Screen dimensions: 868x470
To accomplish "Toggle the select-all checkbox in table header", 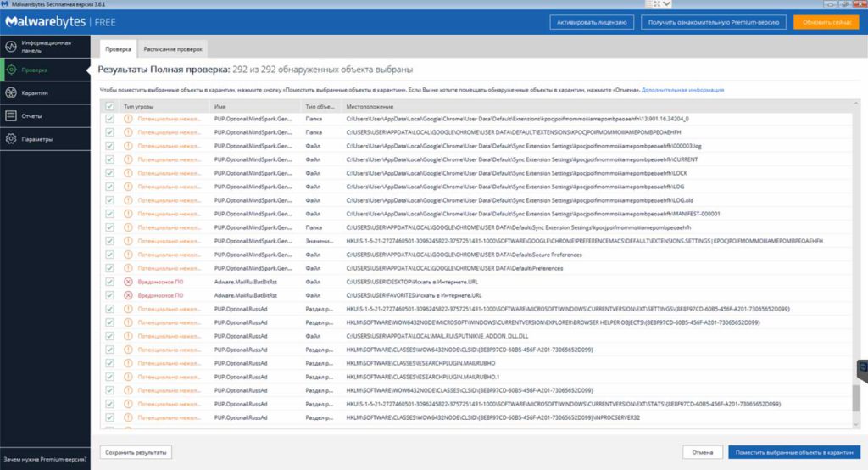I will click(109, 106).
